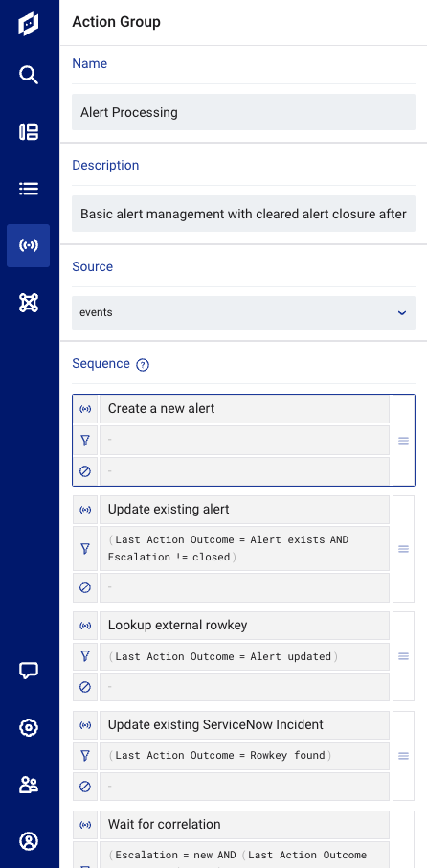Open the topology graph icon in sidebar

[29, 303]
